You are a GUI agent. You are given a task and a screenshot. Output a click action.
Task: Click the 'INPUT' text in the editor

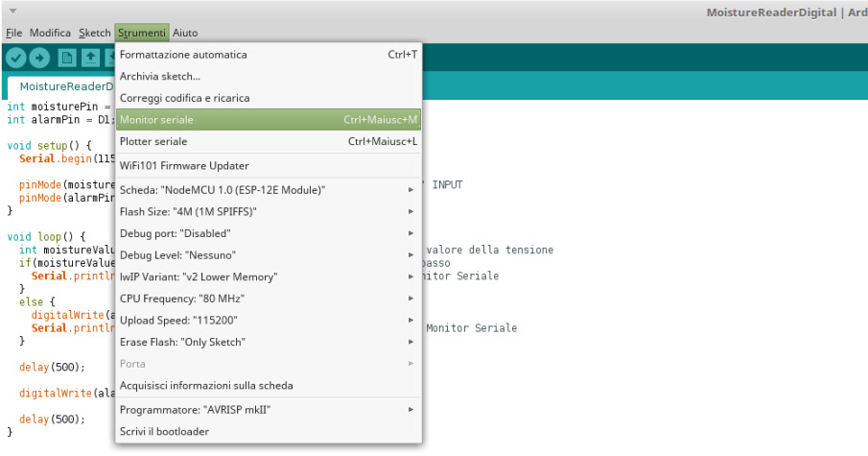(x=447, y=184)
